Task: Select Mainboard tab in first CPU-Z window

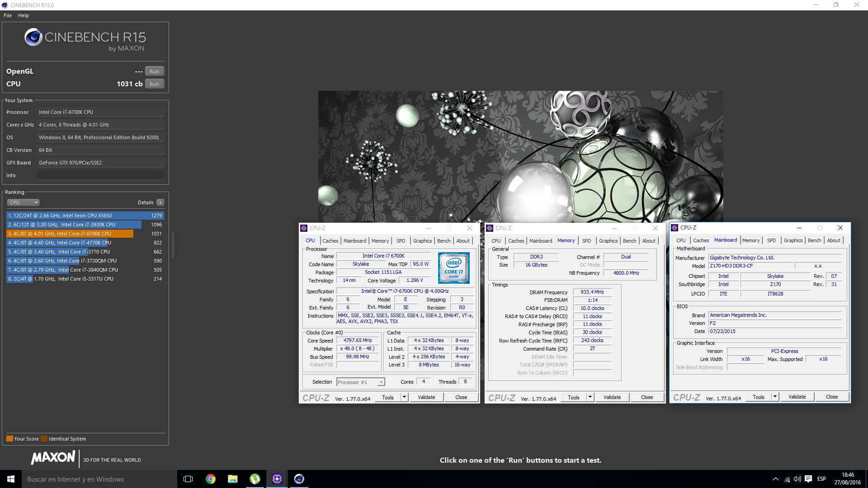Action: (355, 241)
